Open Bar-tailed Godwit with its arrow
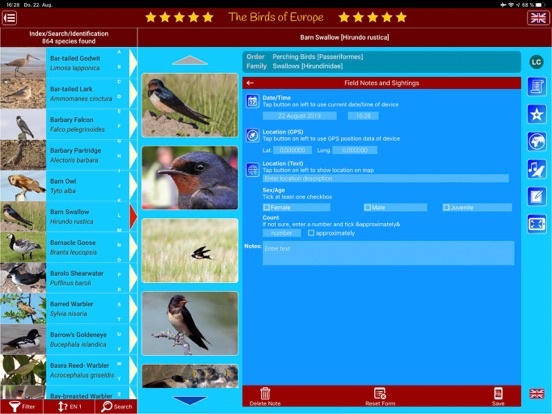This screenshot has width=552, height=414. 133,63
